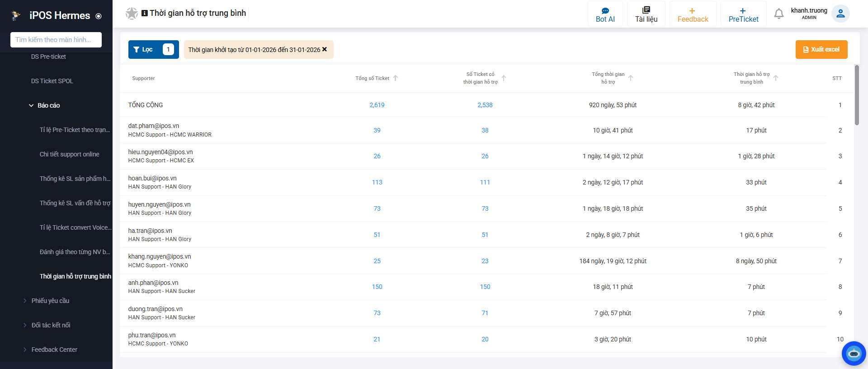
Task: Open Chi tiết support online report
Action: point(69,154)
